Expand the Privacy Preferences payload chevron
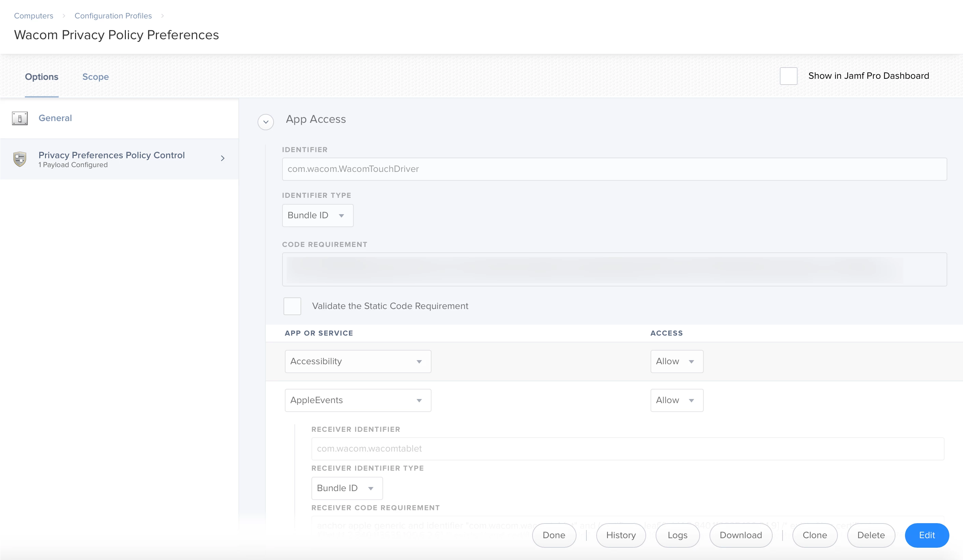 coord(223,158)
